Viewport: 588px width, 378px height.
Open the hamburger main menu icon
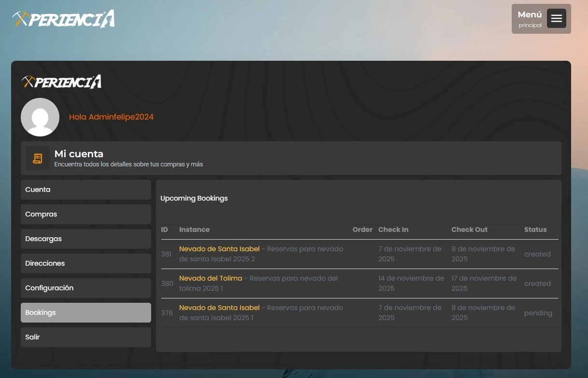(x=556, y=18)
